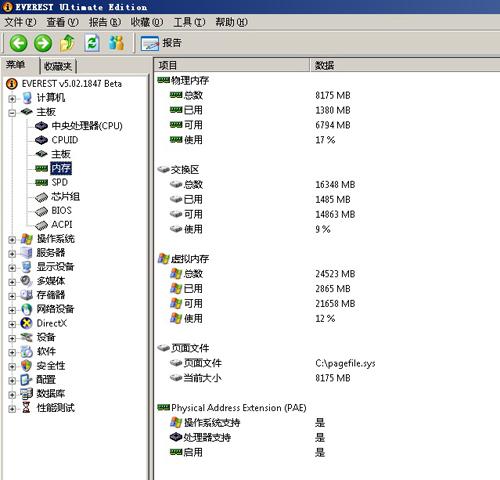Open the 工具(T) menu

tap(189, 22)
